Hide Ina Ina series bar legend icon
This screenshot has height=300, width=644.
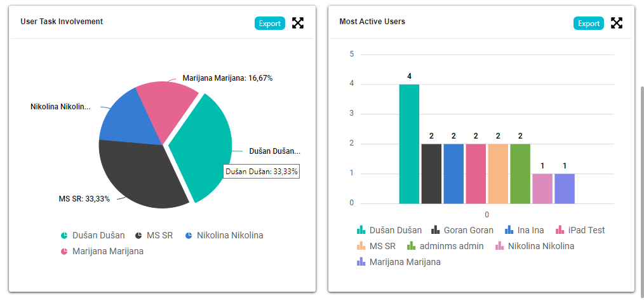(509, 230)
